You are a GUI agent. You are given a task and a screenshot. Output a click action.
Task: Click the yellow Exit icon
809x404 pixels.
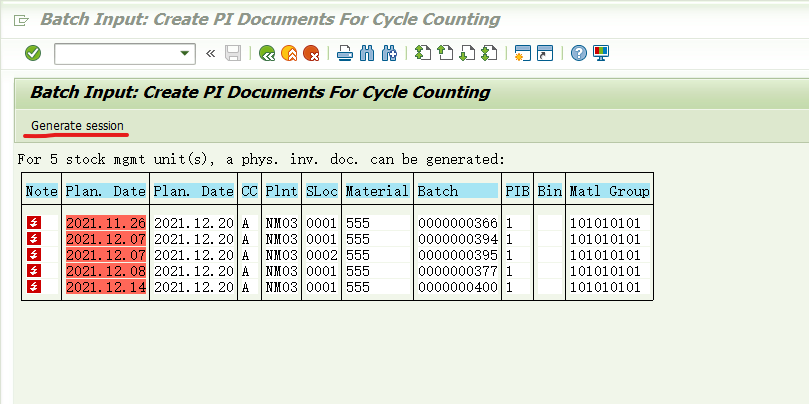[x=289, y=53]
